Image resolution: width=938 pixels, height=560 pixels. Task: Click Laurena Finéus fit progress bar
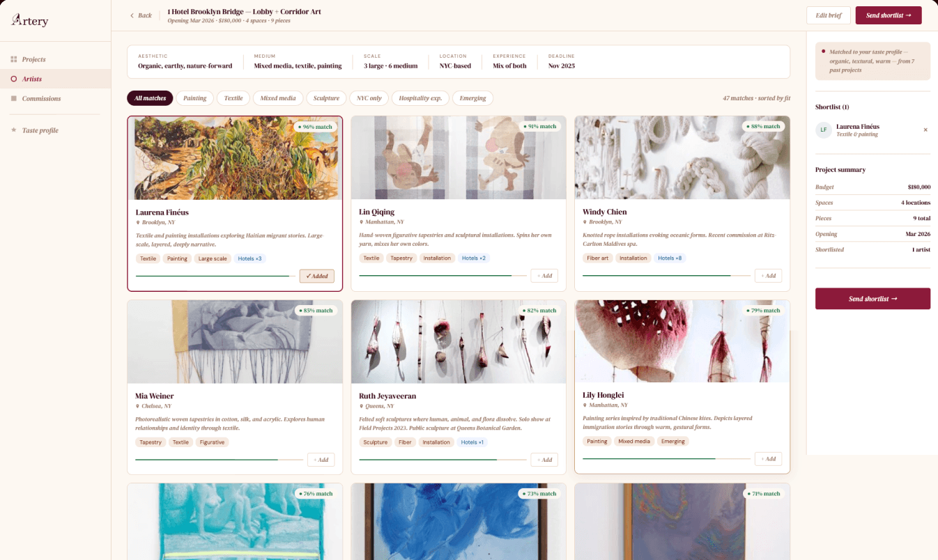(215, 276)
